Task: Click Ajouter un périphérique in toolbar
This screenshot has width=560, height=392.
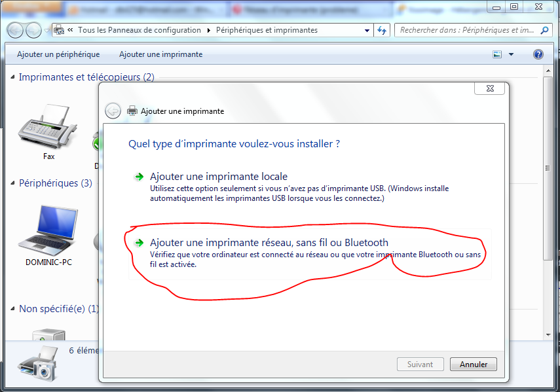Action: (x=58, y=54)
